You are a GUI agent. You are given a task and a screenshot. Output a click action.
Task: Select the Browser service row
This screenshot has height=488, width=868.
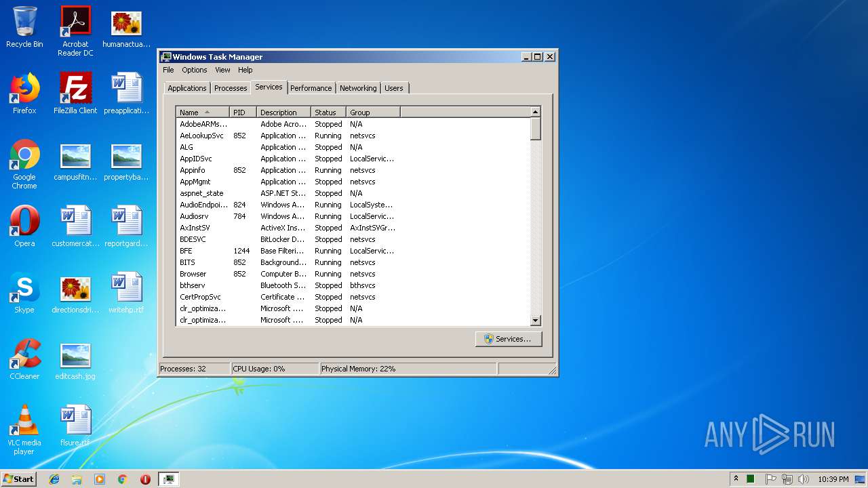pos(353,274)
